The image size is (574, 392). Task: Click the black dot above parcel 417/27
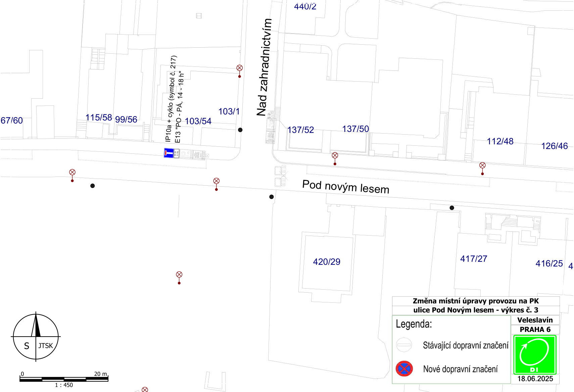click(452, 208)
